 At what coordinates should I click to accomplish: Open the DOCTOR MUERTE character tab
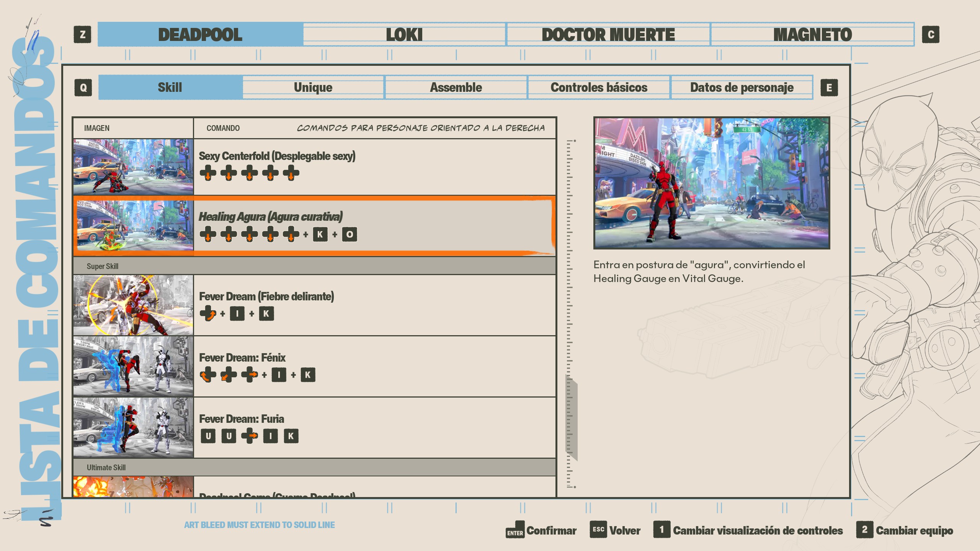coord(608,34)
